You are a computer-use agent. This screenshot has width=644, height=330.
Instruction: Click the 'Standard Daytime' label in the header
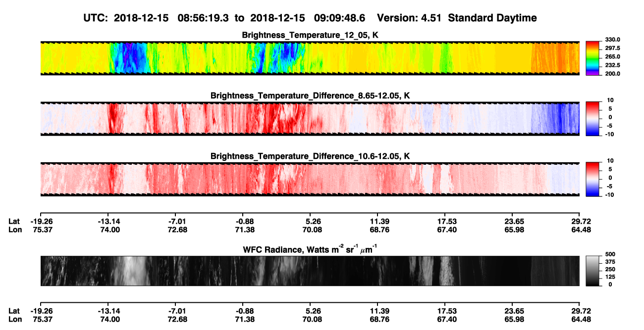pyautogui.click(x=492, y=18)
